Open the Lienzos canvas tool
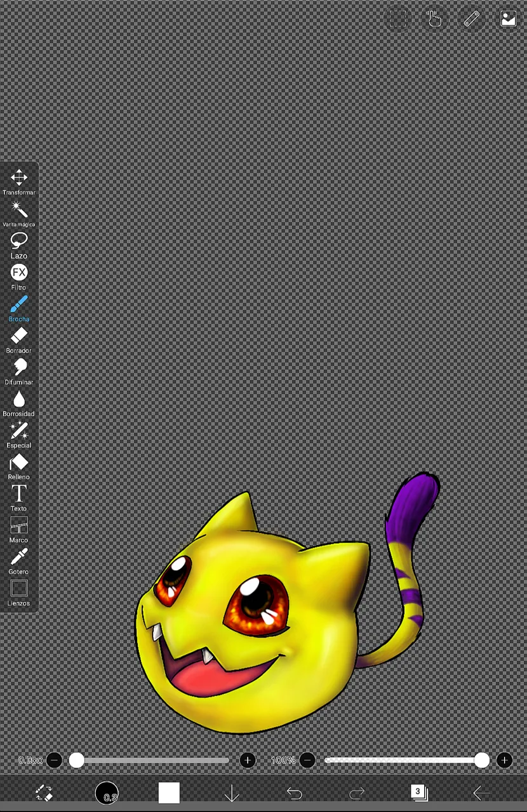 click(x=19, y=594)
